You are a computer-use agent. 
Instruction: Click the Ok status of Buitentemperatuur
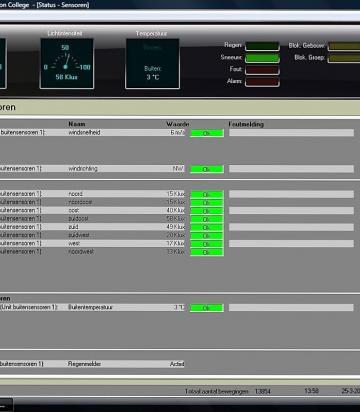pyautogui.click(x=207, y=308)
